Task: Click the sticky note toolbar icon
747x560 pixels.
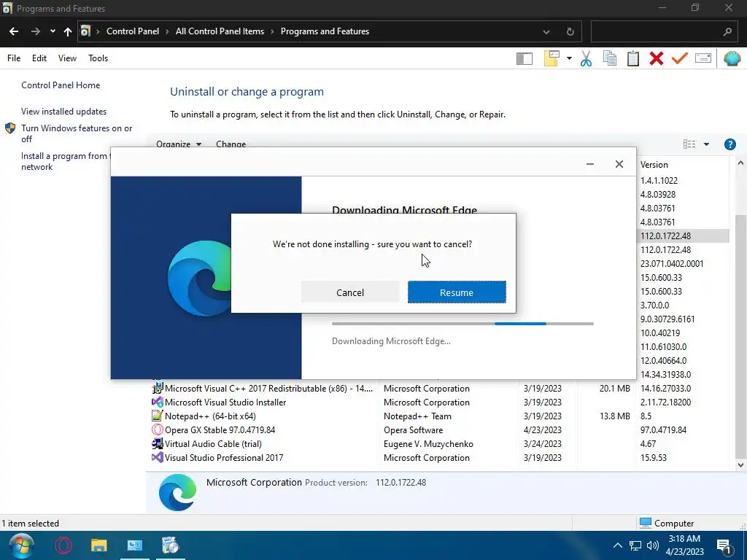Action: pos(551,58)
